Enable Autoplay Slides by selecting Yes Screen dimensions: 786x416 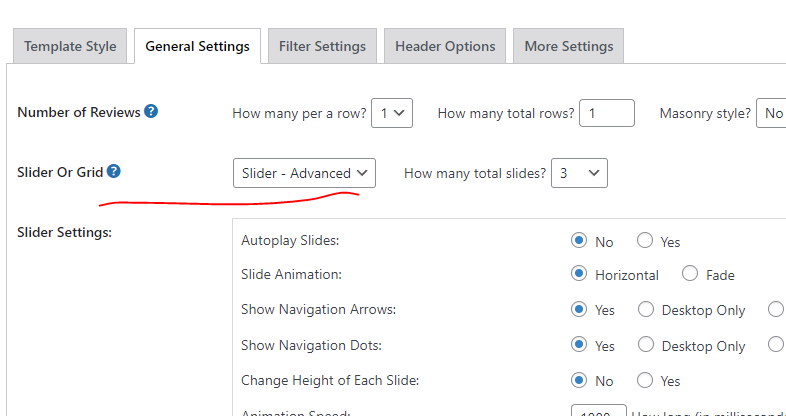[x=645, y=241]
